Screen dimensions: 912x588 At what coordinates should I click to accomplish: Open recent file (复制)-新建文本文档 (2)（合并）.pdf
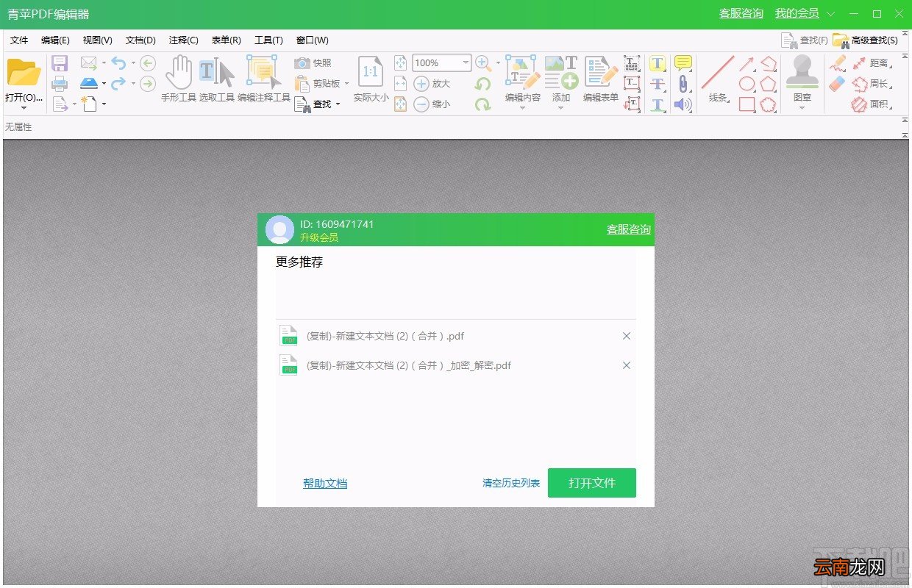(455, 336)
